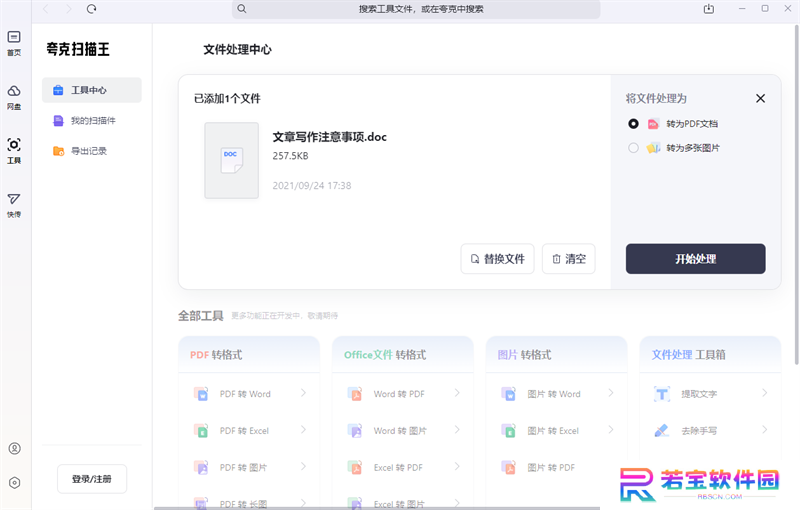
Task: Expand 图片 转 Excel chevron
Action: (x=611, y=429)
